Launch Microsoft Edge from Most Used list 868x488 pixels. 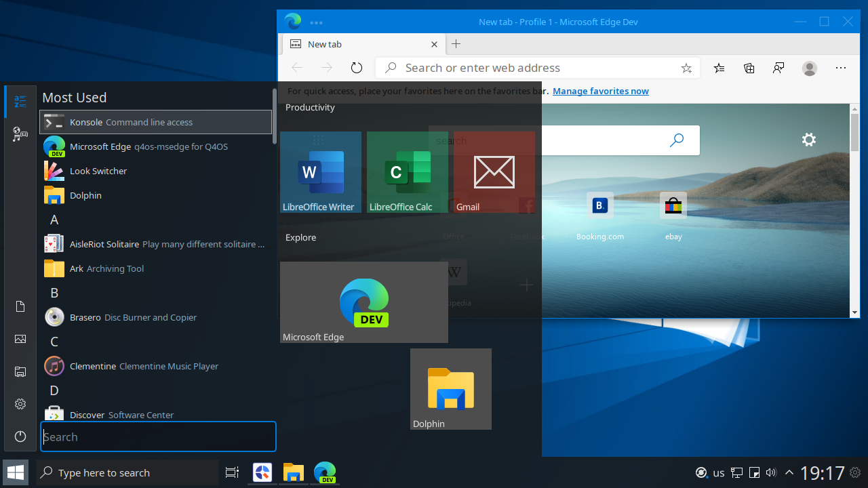pos(156,146)
